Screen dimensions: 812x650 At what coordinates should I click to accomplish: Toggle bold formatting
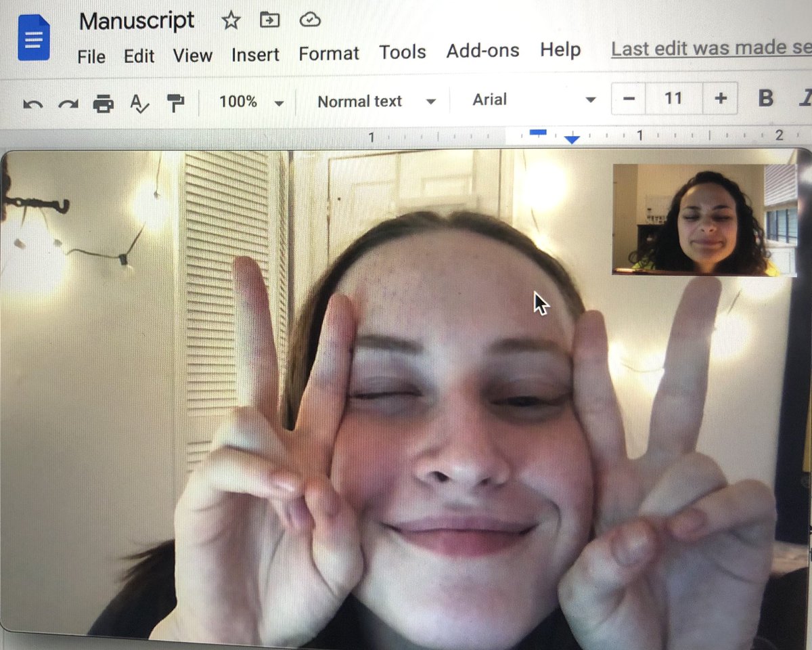[765, 99]
